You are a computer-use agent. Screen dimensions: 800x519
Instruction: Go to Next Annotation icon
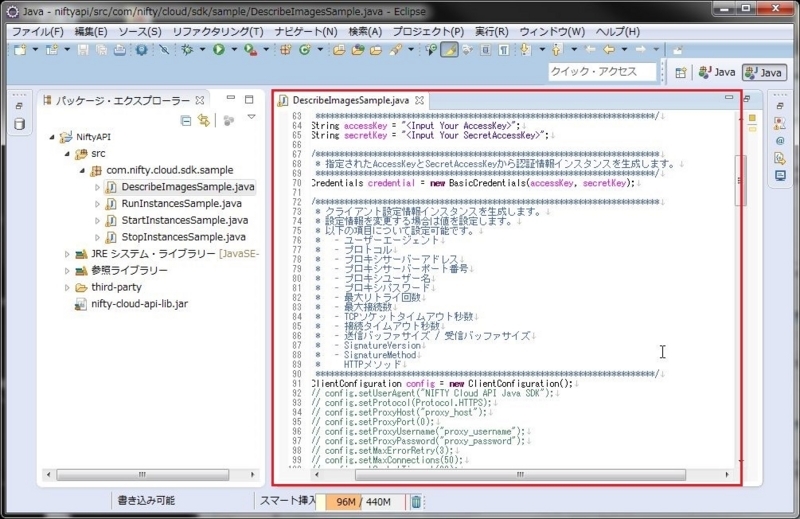point(525,50)
